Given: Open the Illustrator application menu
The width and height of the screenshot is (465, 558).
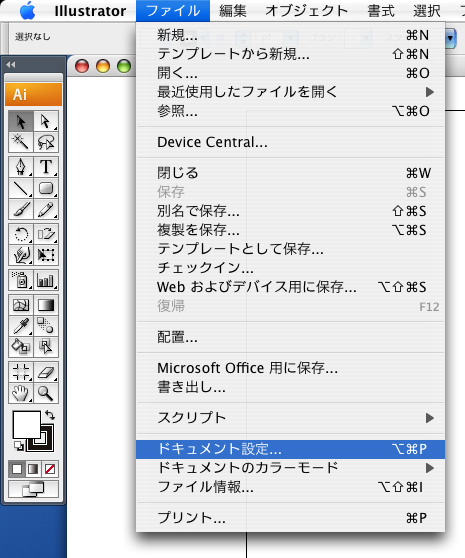Looking at the screenshot, I should coord(90,11).
